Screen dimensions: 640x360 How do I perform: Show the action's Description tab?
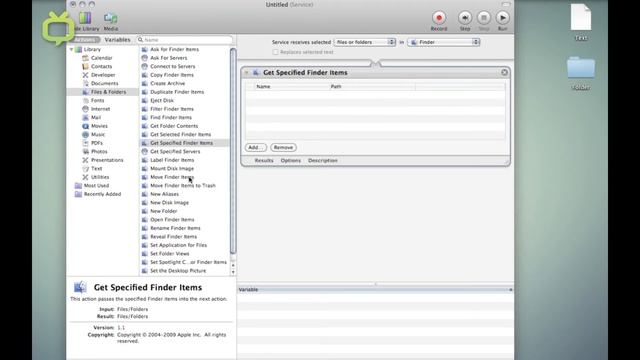[322, 160]
